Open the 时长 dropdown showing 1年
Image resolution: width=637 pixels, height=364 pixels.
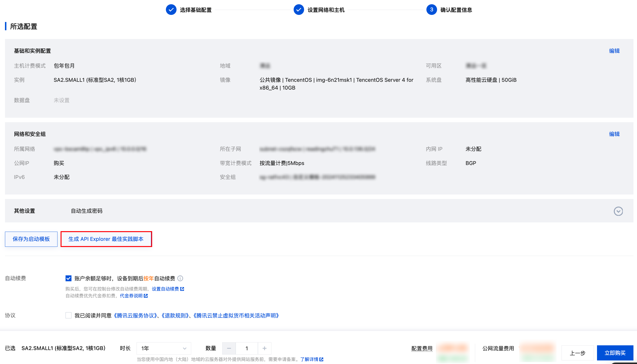coord(164,348)
